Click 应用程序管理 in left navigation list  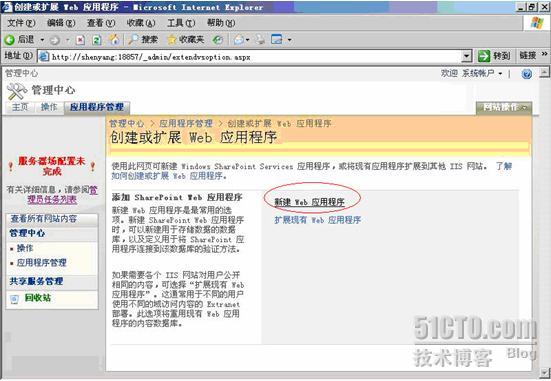[41, 263]
